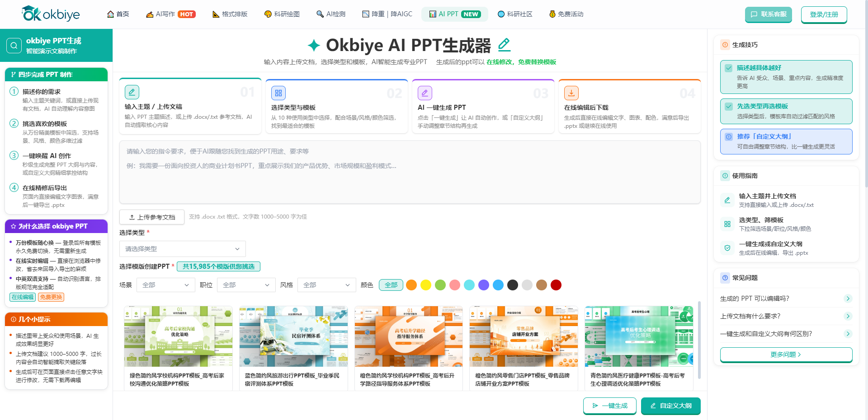Viewport: 868px width, 420px height.
Task: Open the 格式排版 nav item
Action: tap(230, 14)
